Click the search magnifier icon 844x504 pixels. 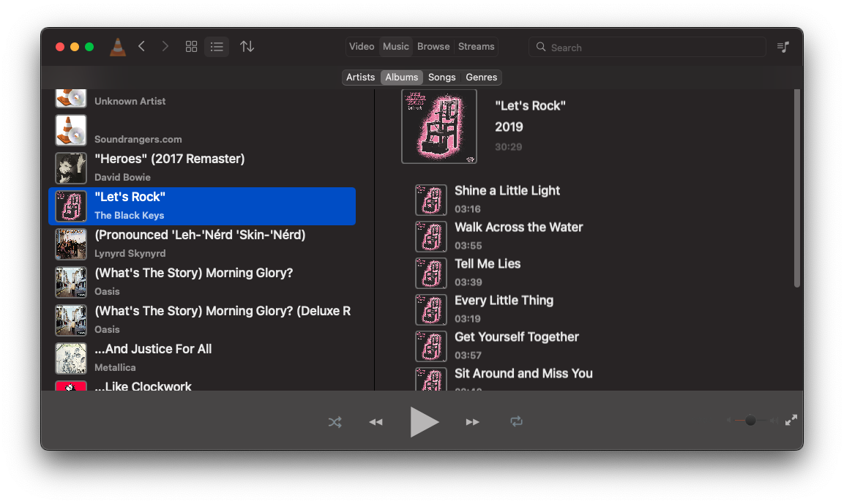pyautogui.click(x=541, y=48)
